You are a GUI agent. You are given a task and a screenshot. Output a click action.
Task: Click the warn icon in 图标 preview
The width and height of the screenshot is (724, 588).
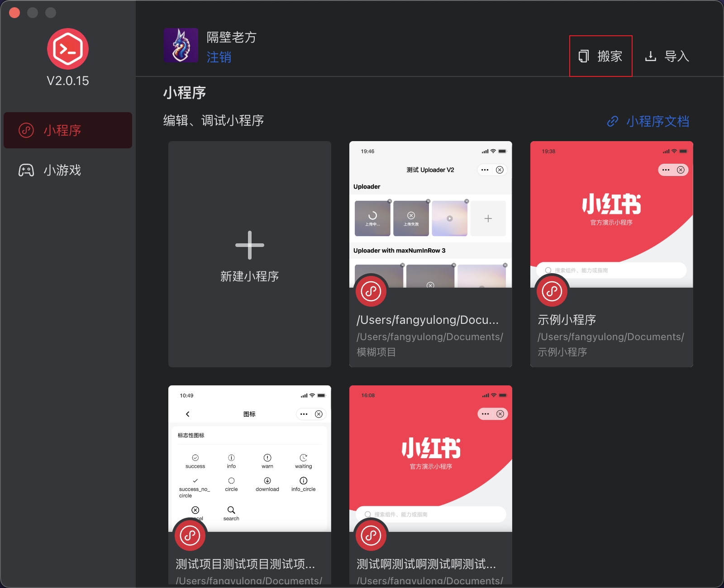(x=267, y=458)
